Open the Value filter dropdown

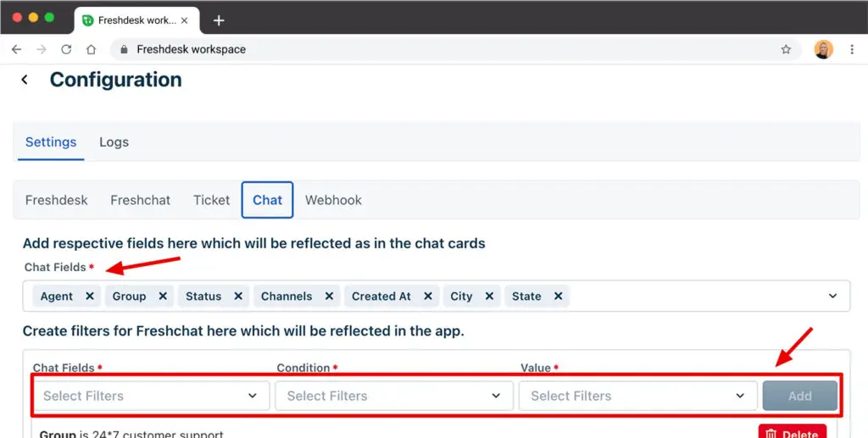(637, 396)
